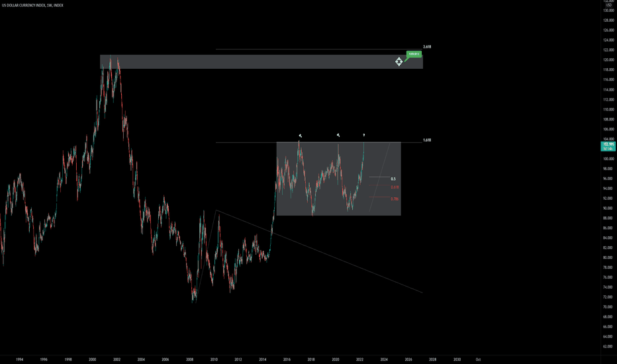
Task: Click the arrow marker above the 2017 peak
Action: (301, 136)
